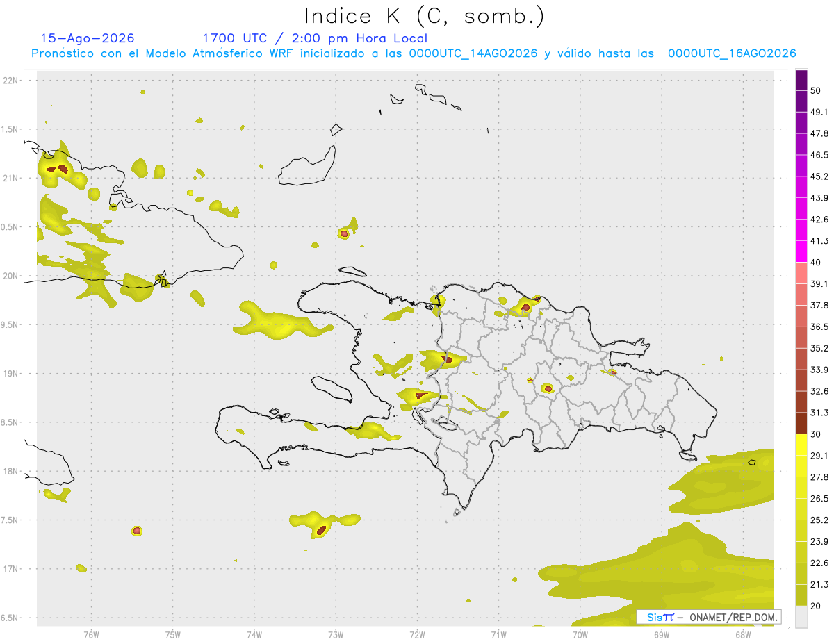Screen dimensions: 834x644
Task: Click the "22N" latitude label
Action: pyautogui.click(x=11, y=81)
